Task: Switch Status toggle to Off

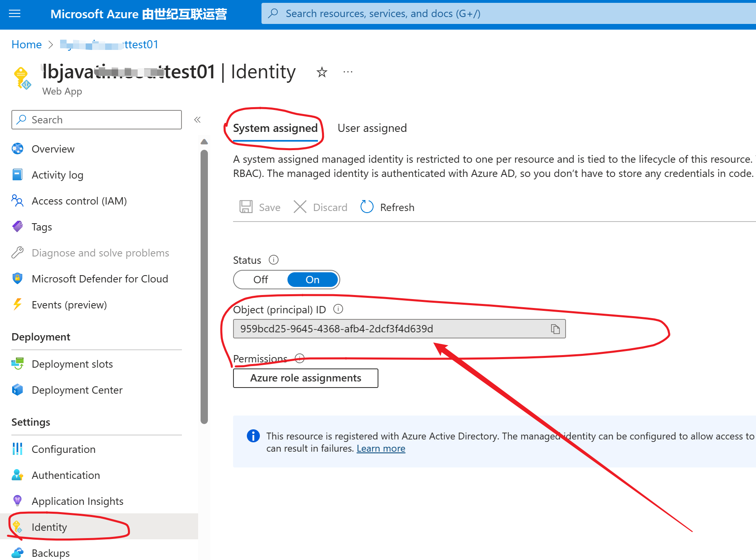Action: click(x=261, y=280)
